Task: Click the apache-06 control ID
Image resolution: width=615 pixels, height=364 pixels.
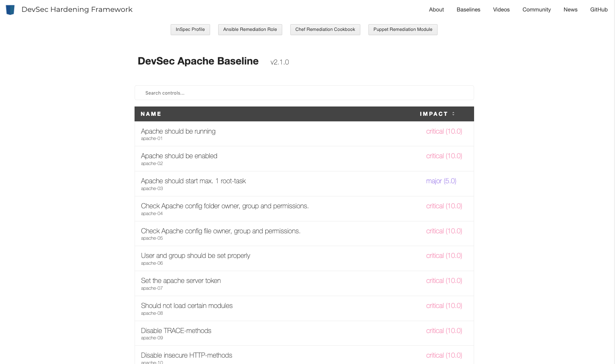Action: coord(152,263)
